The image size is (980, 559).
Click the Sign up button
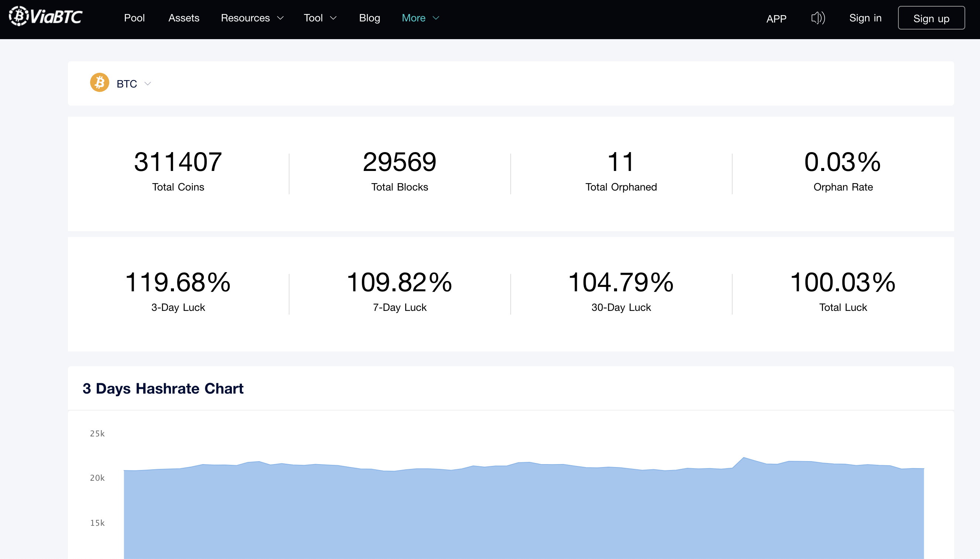tap(931, 18)
